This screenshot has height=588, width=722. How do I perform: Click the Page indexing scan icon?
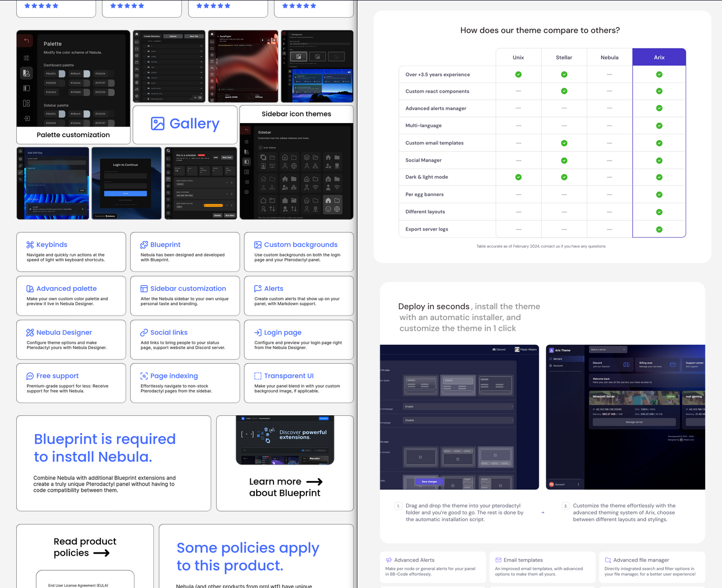[x=144, y=376]
